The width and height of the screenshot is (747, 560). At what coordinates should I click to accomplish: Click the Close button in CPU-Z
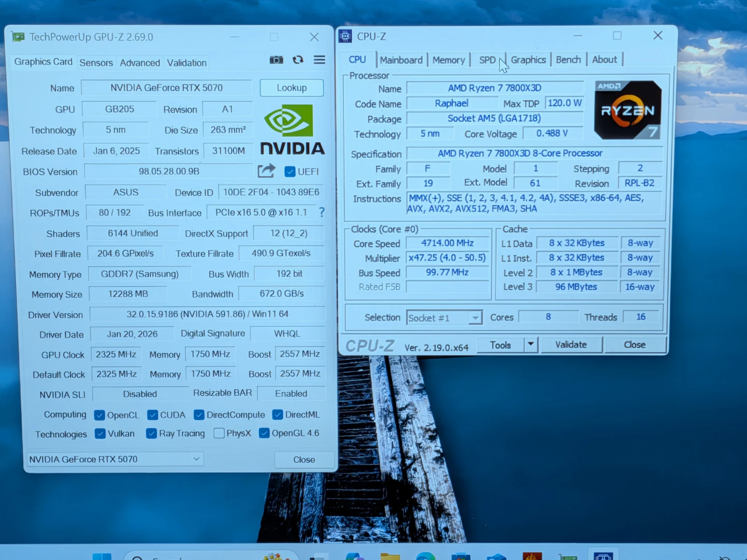tap(634, 345)
